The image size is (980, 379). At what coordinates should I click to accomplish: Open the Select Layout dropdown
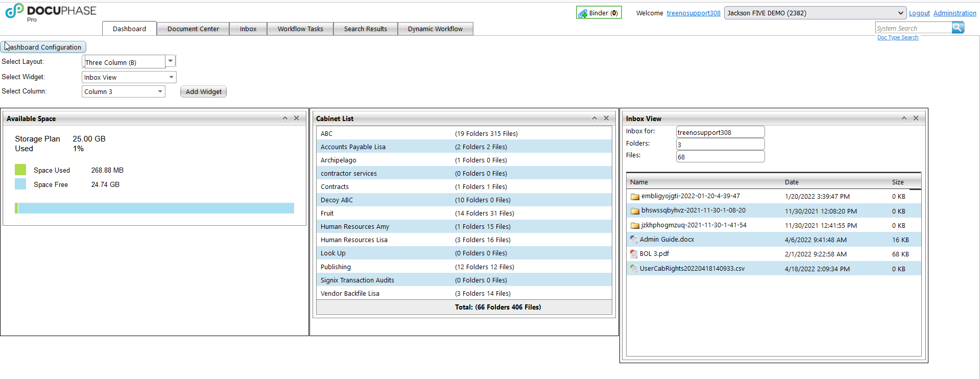point(171,61)
